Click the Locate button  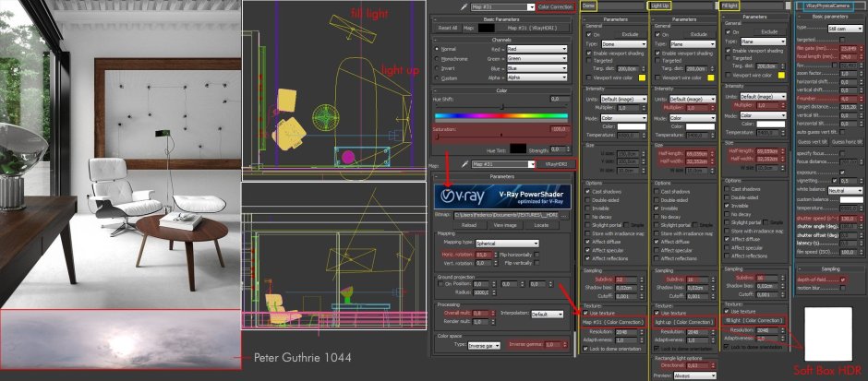[541, 225]
